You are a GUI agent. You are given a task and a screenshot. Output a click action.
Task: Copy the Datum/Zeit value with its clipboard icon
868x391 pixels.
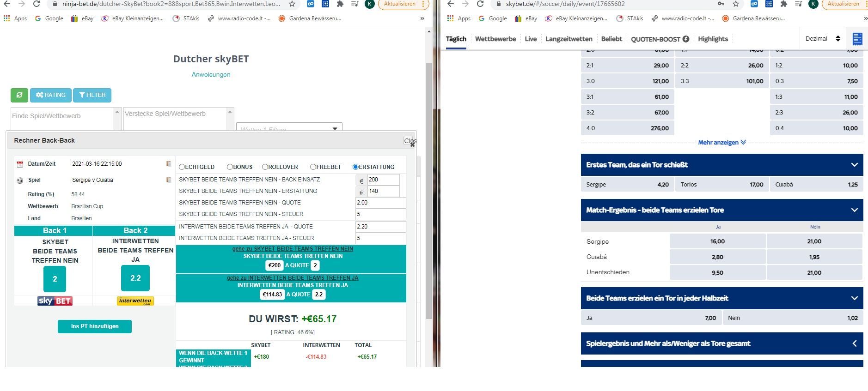click(x=169, y=164)
